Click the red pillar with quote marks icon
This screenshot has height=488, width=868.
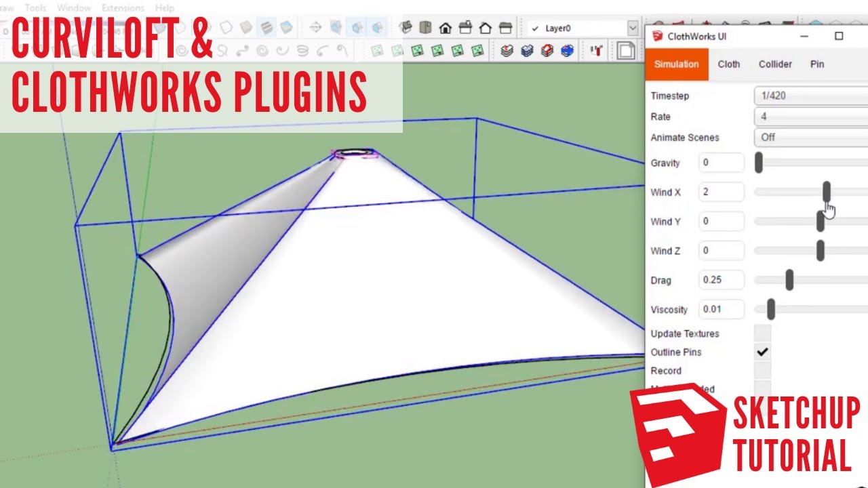(x=597, y=50)
